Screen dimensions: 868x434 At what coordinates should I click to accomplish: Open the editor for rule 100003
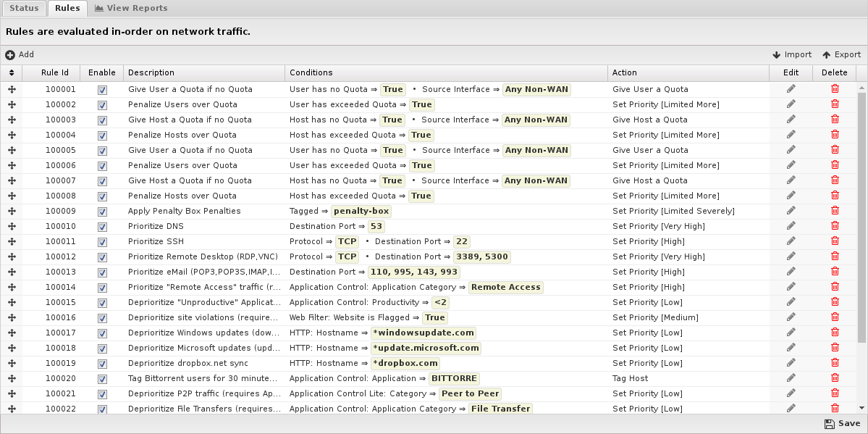coord(791,120)
